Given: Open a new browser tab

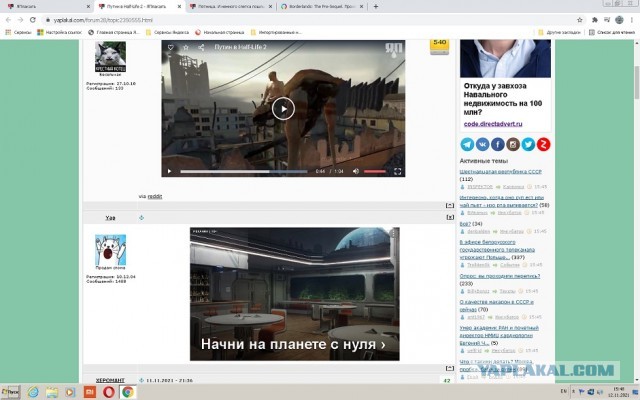Looking at the screenshot, I should click(x=376, y=7).
